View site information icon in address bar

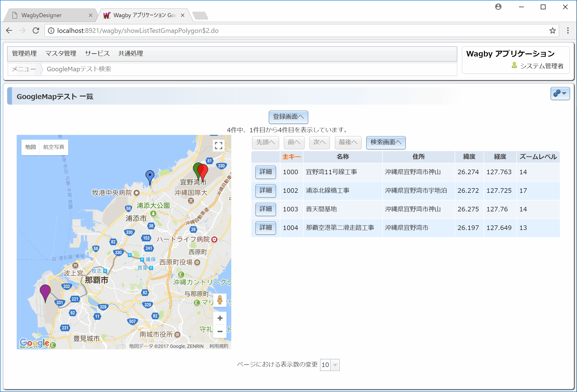coord(51,31)
